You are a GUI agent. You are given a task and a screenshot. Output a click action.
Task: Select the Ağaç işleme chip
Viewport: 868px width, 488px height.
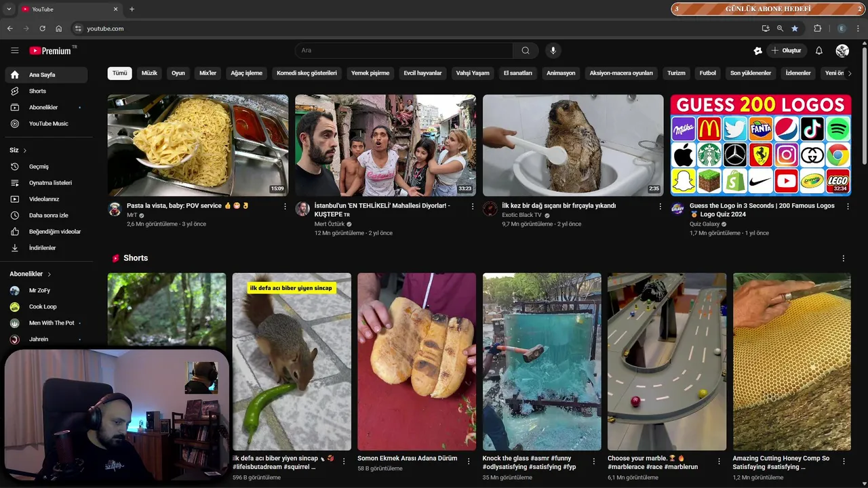[x=246, y=73]
